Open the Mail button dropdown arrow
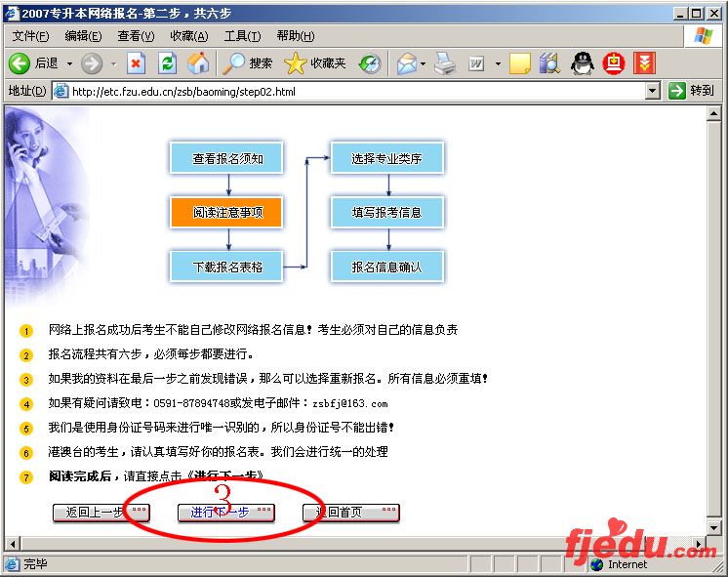 [423, 63]
